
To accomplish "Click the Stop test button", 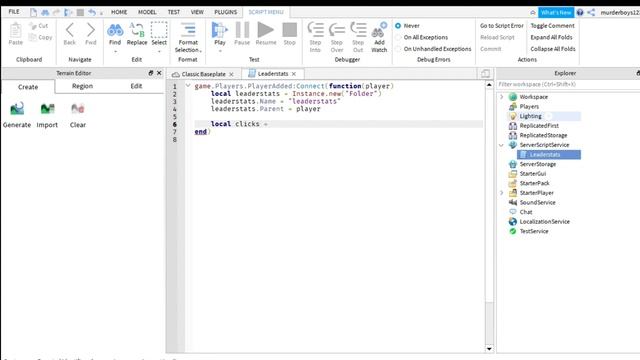I will 289,30.
